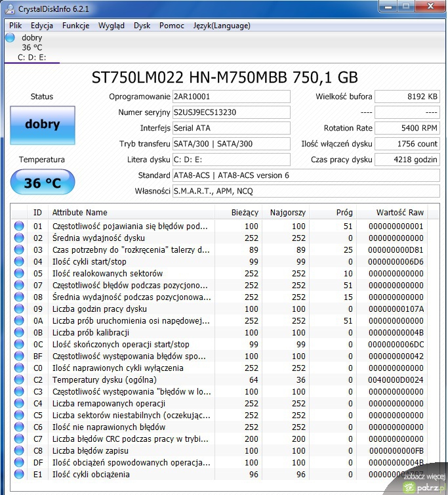The height and width of the screenshot is (495, 448).
Task: Click status orb for attribute 05 realocated sectors
Action: (x=19, y=274)
